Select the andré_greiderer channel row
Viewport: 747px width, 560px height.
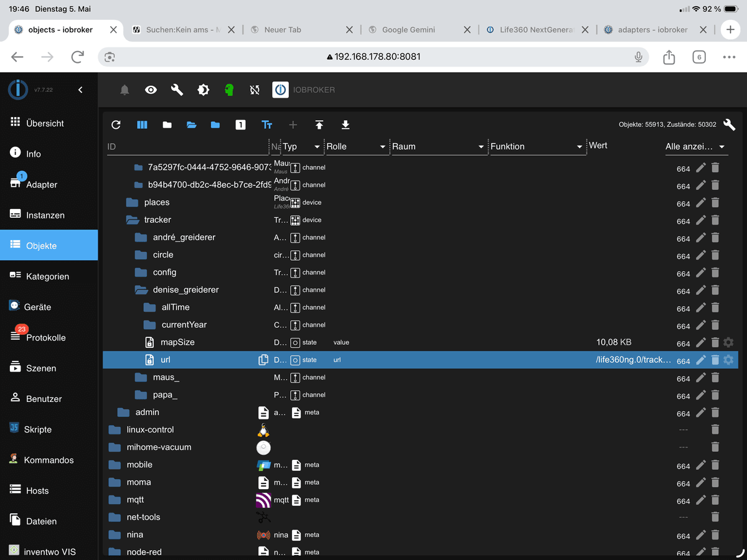pos(420,237)
